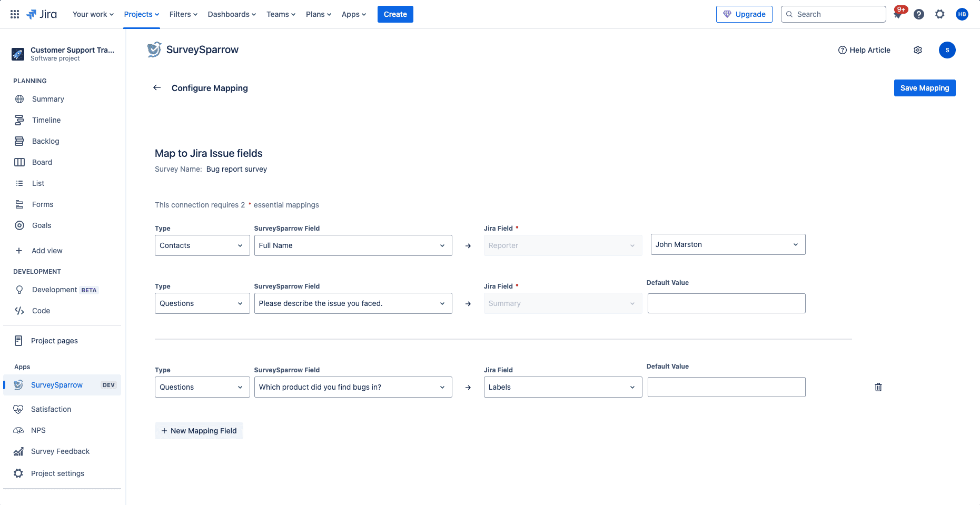This screenshot has height=505, width=980.
Task: Open the Jira app switcher grid icon
Action: pyautogui.click(x=15, y=14)
